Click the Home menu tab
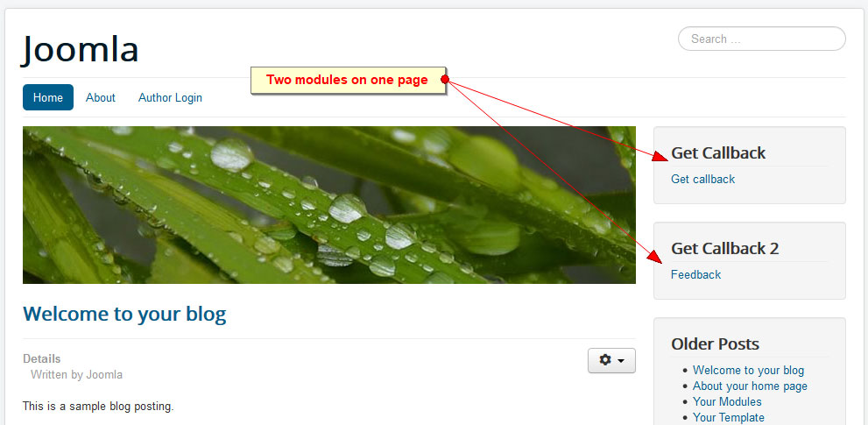This screenshot has width=868, height=425. click(x=48, y=97)
